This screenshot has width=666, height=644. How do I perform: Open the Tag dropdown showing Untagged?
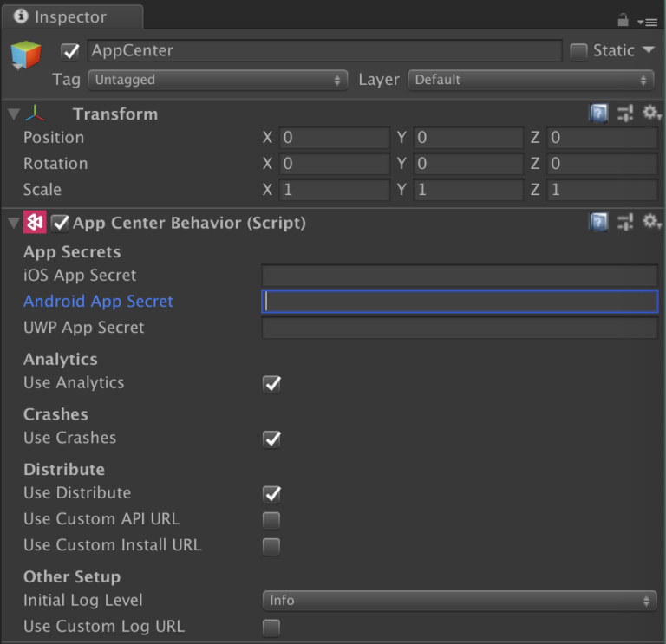(218, 80)
